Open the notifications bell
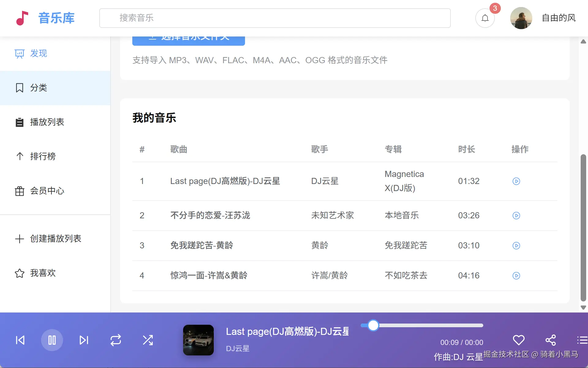The width and height of the screenshot is (588, 368). pos(485,18)
